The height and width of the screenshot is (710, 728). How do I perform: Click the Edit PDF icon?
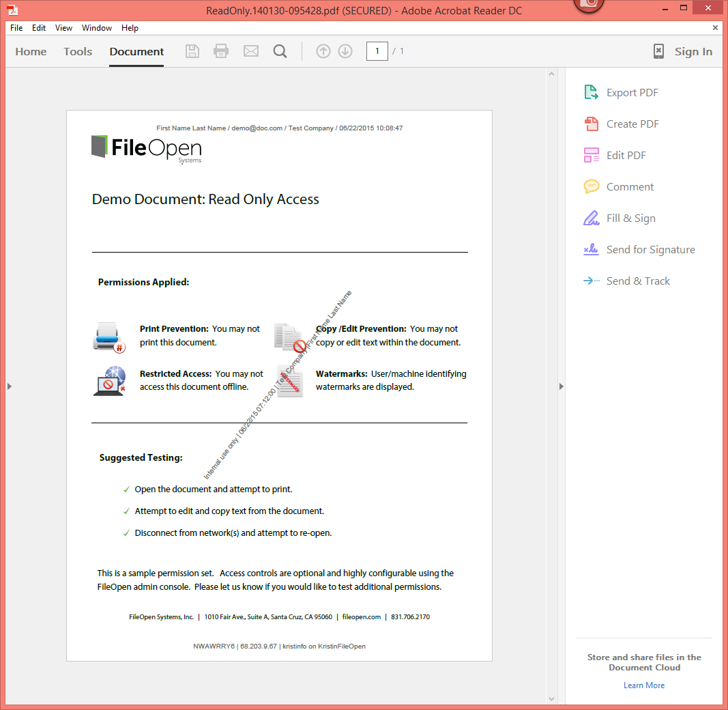point(591,155)
